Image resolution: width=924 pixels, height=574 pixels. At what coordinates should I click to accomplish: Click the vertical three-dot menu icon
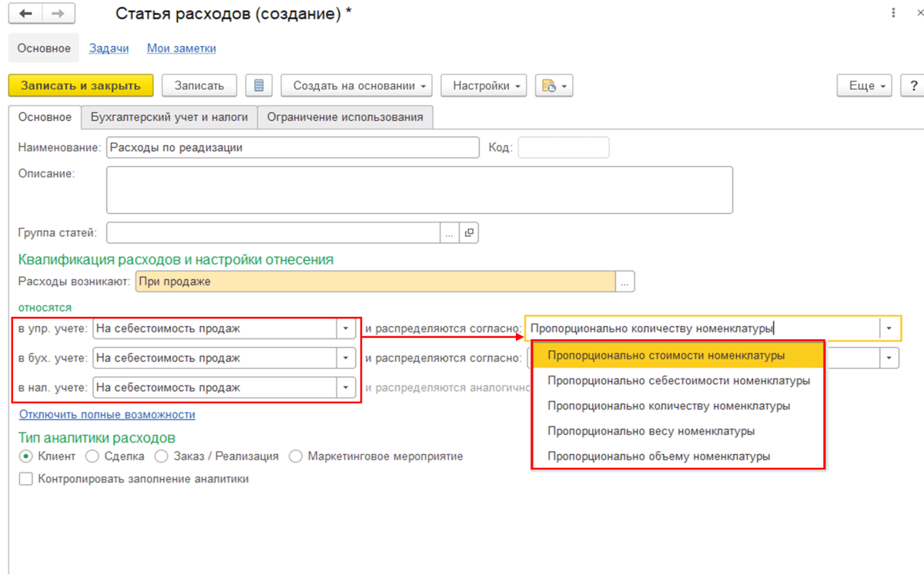pyautogui.click(x=893, y=14)
